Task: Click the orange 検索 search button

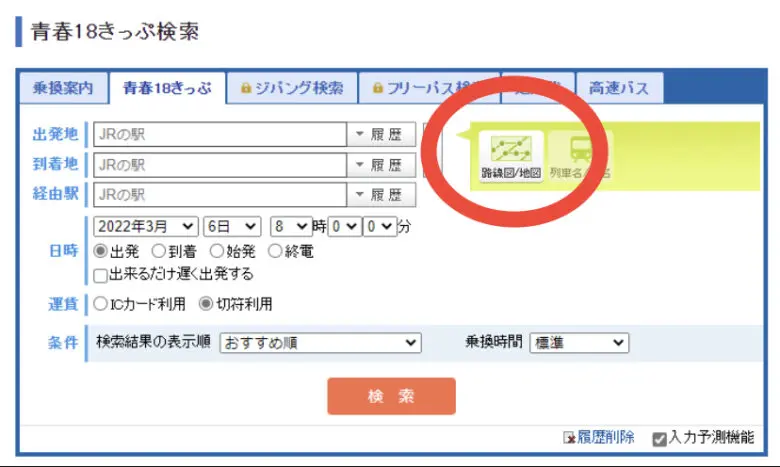Action: 391,396
